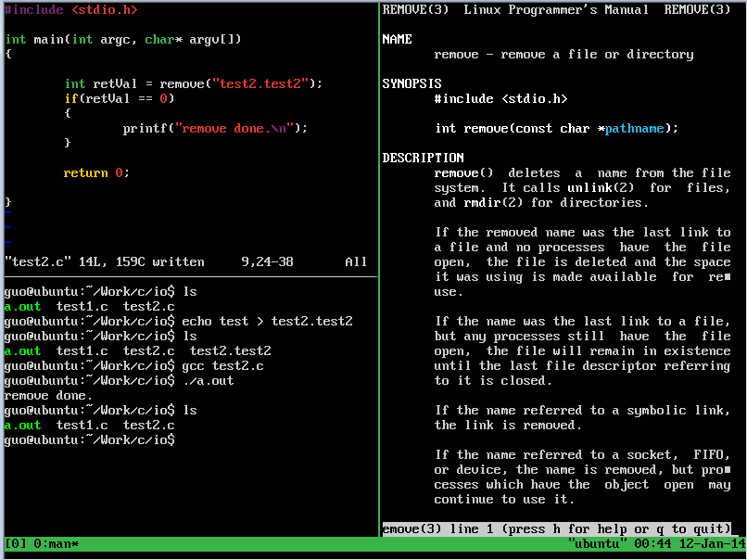Click the 'remove done.' output line
This screenshot has width=747, height=560.
click(x=48, y=396)
